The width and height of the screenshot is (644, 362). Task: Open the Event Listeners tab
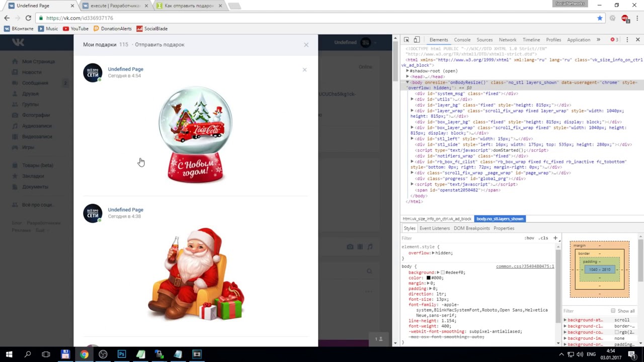point(435,228)
